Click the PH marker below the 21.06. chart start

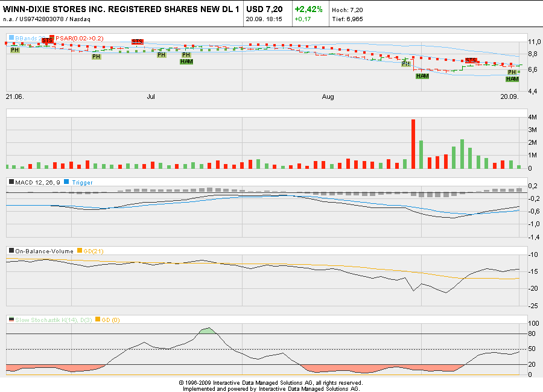click(14, 50)
